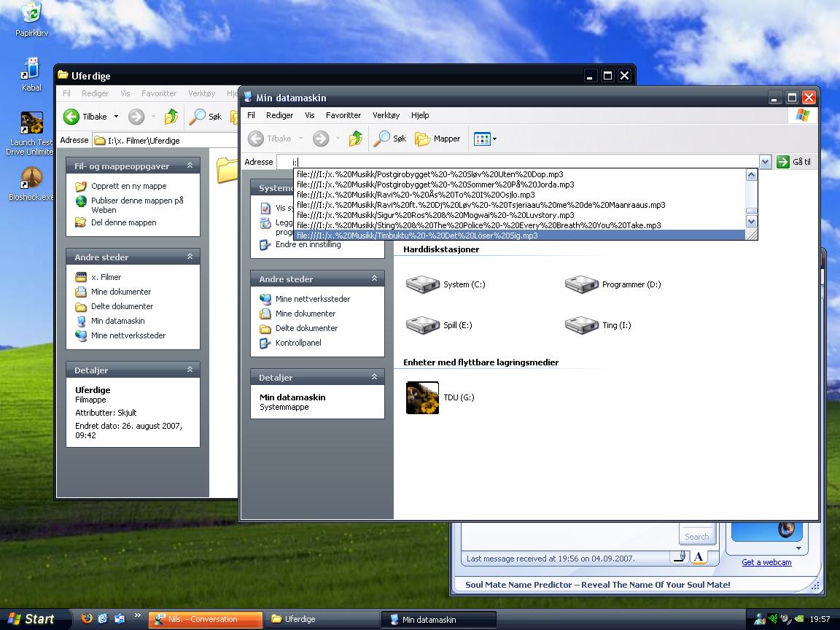The height and width of the screenshot is (630, 840).
Task: Click the taskbar clock showing 19:57
Action: click(820, 619)
